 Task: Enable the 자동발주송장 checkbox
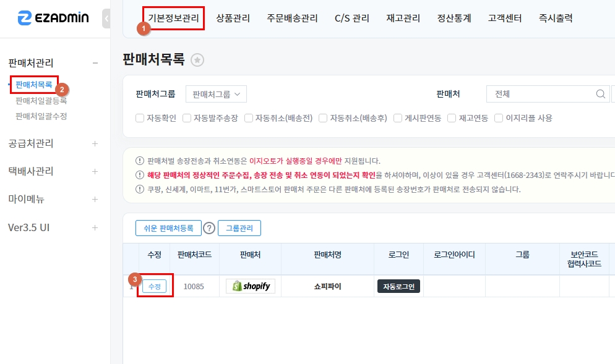187,118
